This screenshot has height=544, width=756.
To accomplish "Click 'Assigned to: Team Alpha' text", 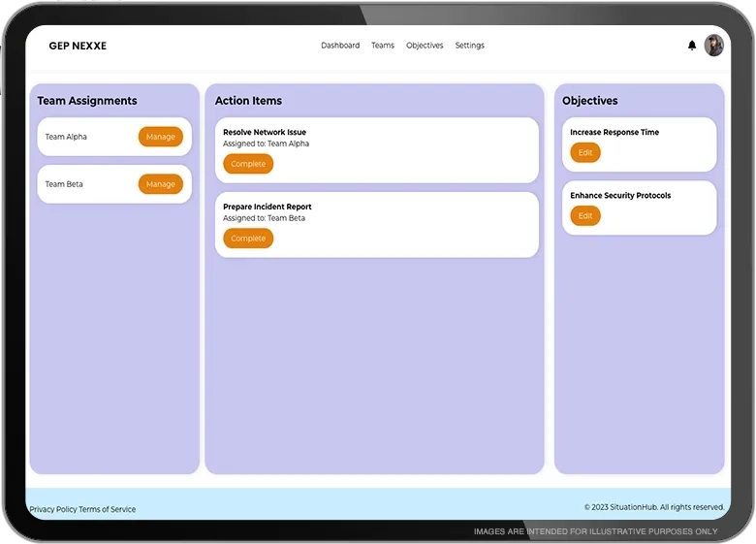I will (267, 144).
